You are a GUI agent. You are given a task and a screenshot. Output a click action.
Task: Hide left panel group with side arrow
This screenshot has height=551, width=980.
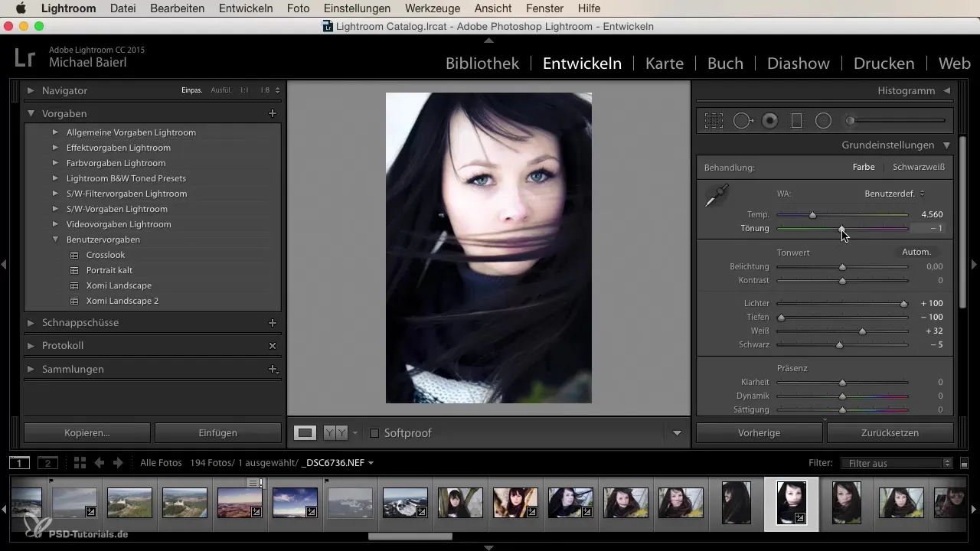tap(4, 264)
